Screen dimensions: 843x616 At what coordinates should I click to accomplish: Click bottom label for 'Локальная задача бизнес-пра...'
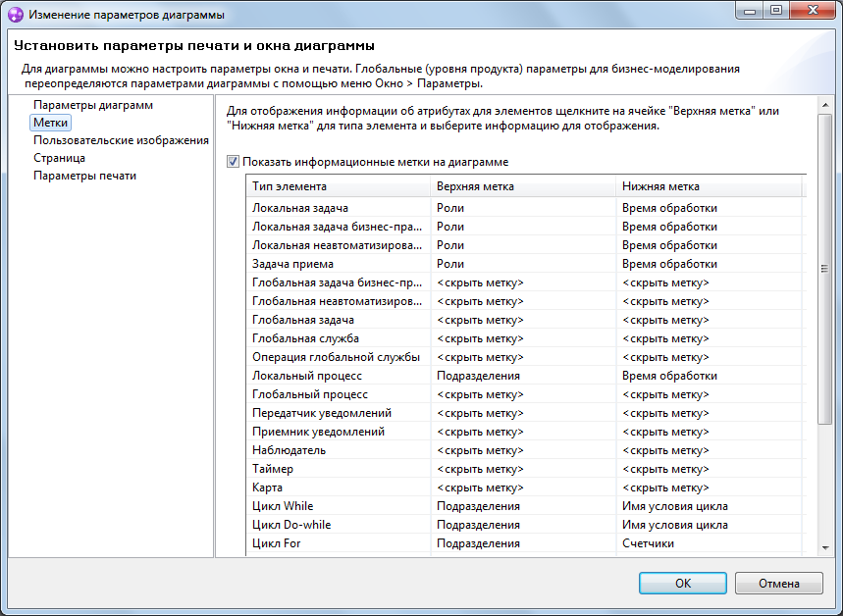[x=709, y=227]
